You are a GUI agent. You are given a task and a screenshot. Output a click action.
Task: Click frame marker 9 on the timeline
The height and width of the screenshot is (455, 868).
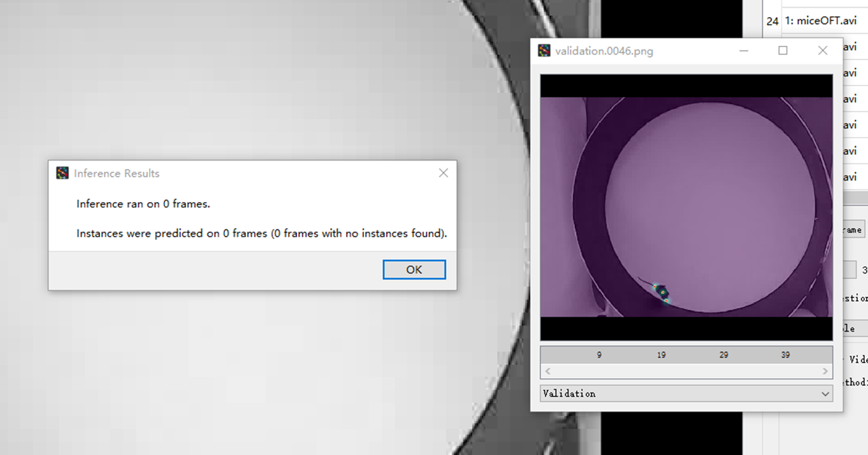598,354
